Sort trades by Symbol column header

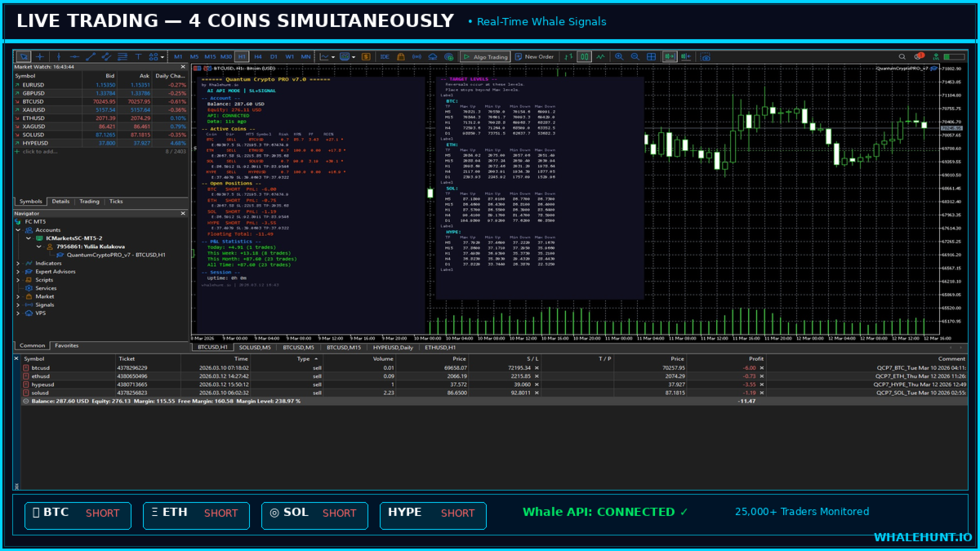coord(34,358)
